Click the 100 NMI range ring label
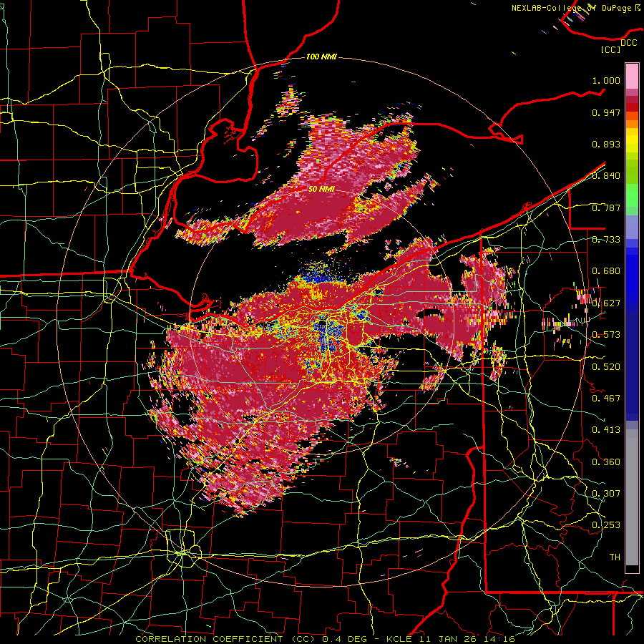 coord(321,57)
